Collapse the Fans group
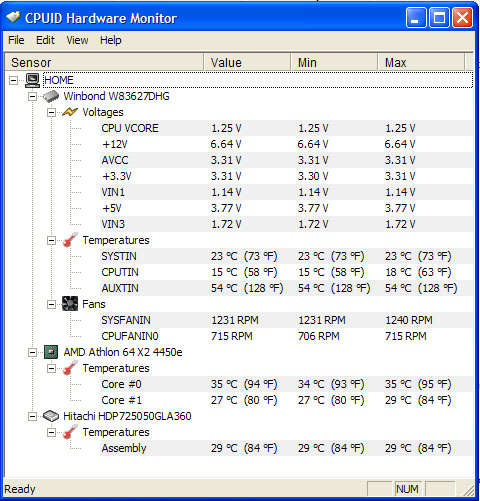The height and width of the screenshot is (501, 480). point(51,304)
